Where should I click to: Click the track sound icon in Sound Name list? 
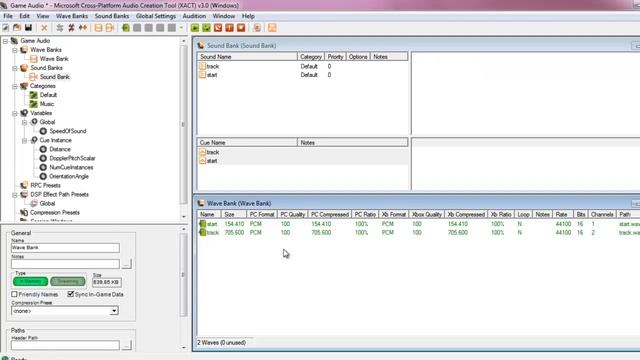pyautogui.click(x=202, y=66)
